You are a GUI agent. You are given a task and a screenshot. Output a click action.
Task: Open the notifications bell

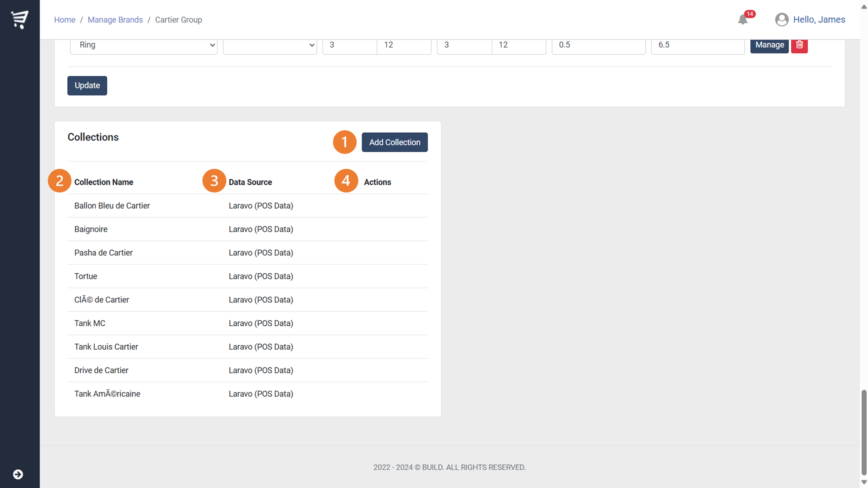tap(743, 20)
